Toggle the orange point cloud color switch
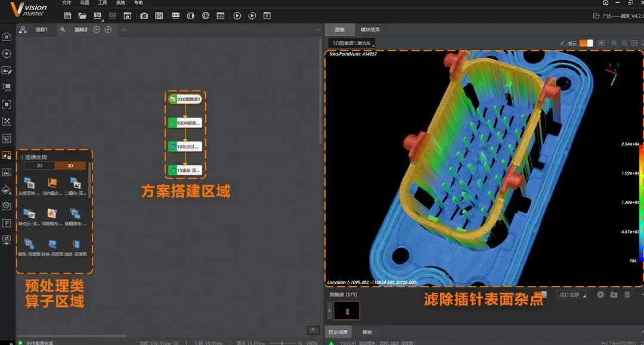This screenshot has height=345, width=644. (586, 43)
